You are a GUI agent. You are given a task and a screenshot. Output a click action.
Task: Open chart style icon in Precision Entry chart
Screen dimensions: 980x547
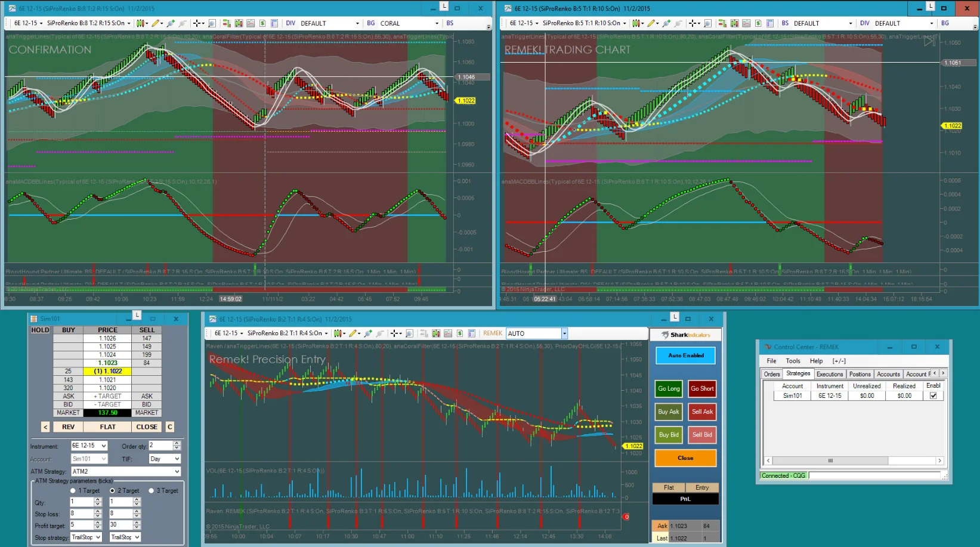click(338, 333)
